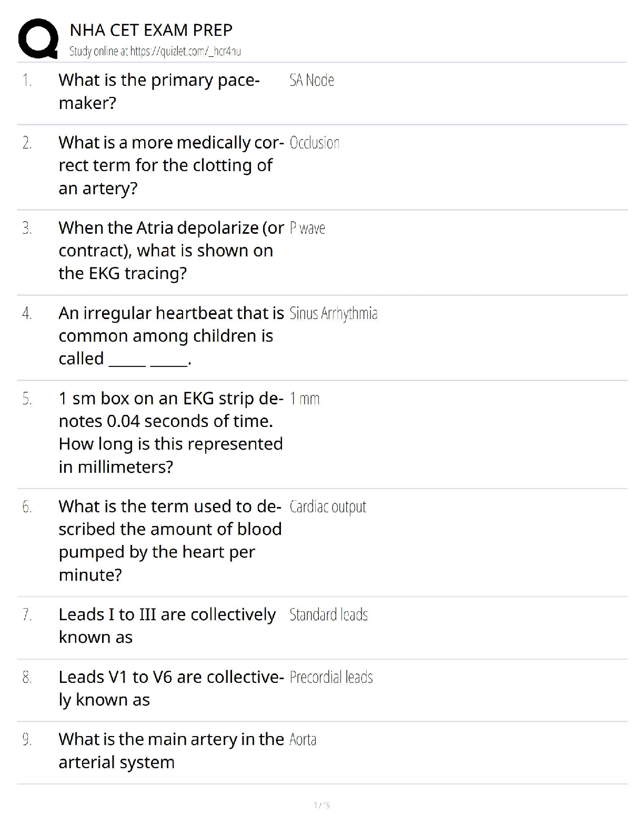Select the 1 mm answer

(x=305, y=399)
